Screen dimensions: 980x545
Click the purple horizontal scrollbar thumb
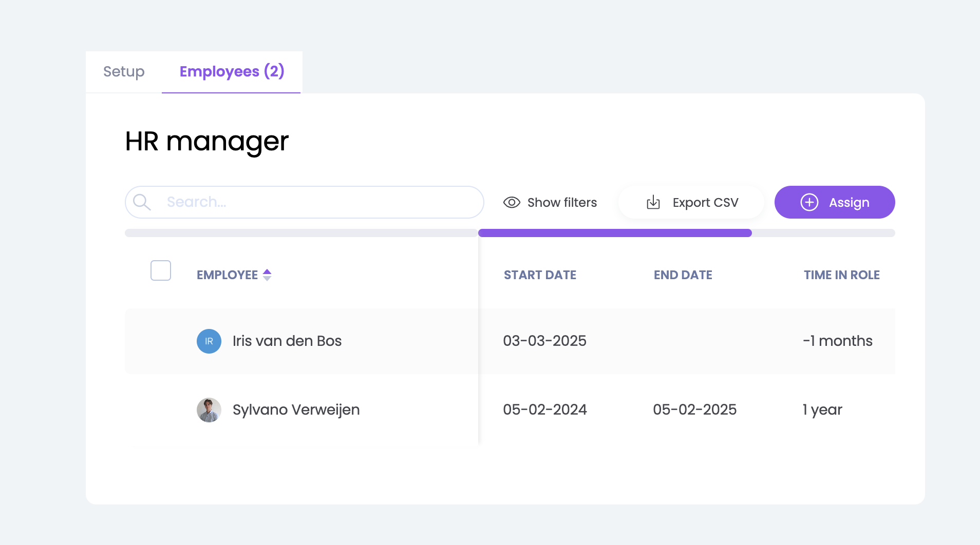point(615,233)
